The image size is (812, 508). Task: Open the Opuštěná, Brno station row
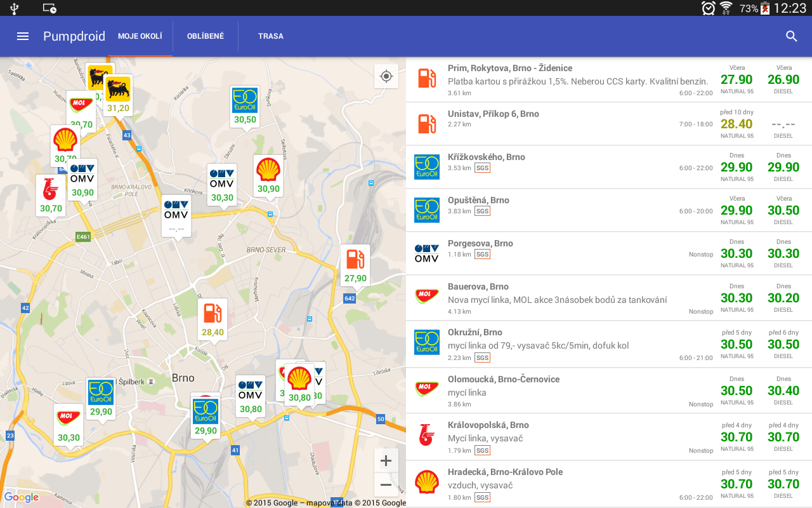609,210
